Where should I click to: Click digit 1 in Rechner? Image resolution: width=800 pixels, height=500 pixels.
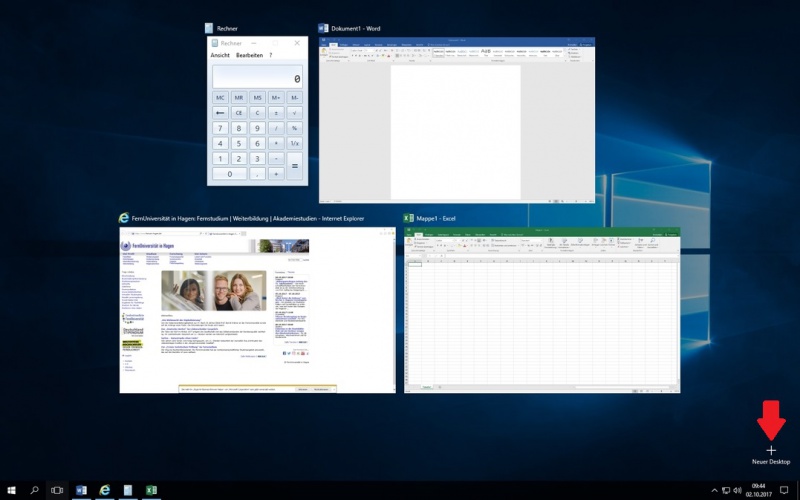[x=220, y=159]
